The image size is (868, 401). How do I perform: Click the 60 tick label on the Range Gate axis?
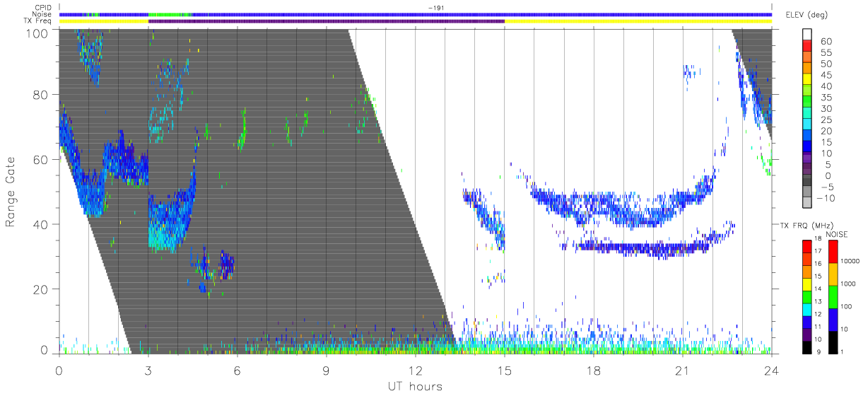click(40, 160)
